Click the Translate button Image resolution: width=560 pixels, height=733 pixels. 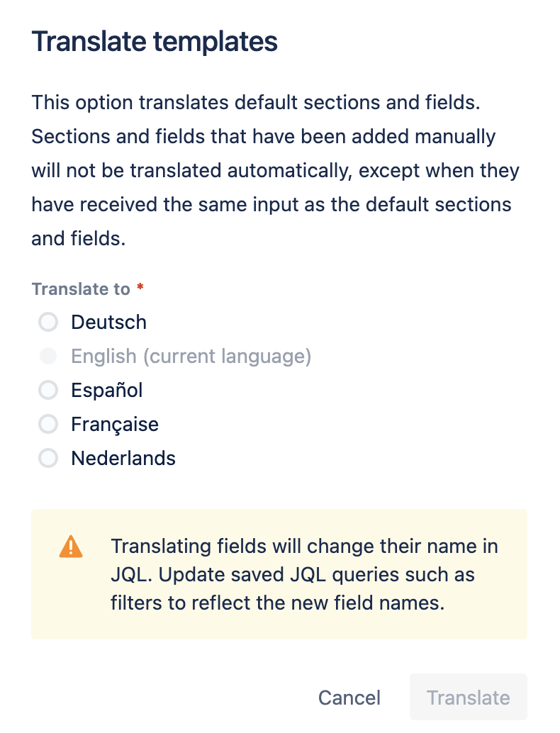point(469,698)
